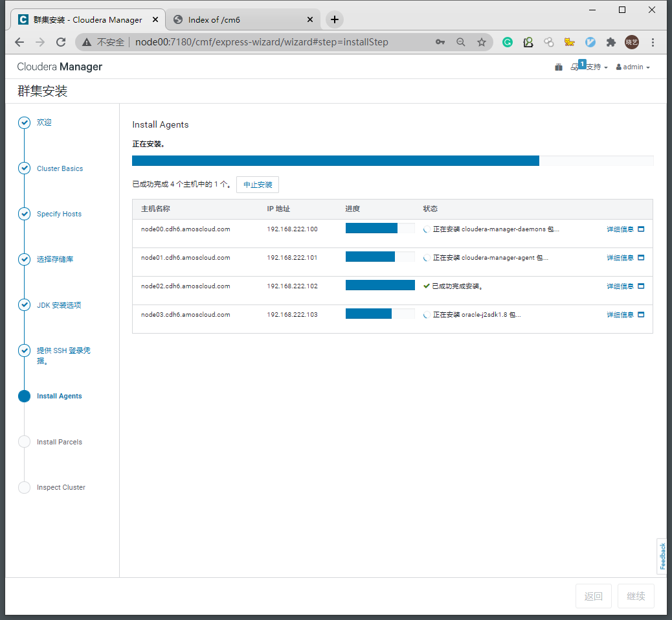The width and height of the screenshot is (672, 620).
Task: Click node02 completed progress bar
Action: click(x=380, y=285)
